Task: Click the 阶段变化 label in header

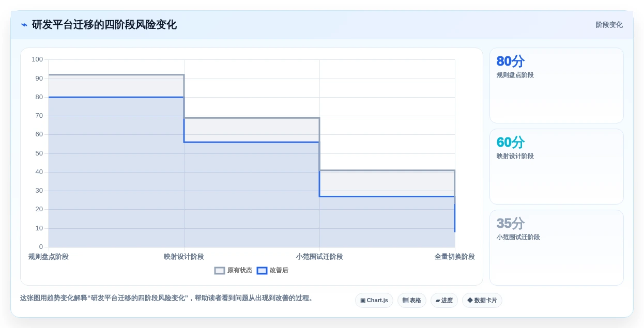Action: tap(609, 25)
